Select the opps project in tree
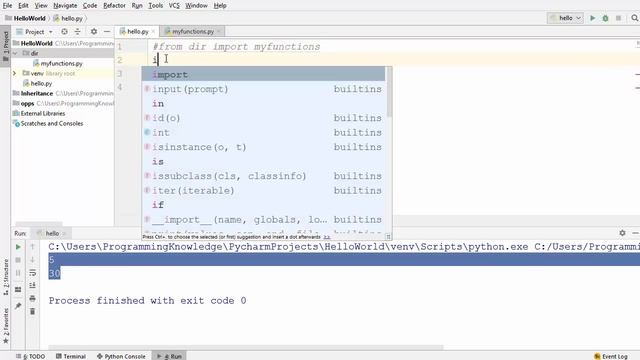Viewport: 640px width, 360px height. 27,103
